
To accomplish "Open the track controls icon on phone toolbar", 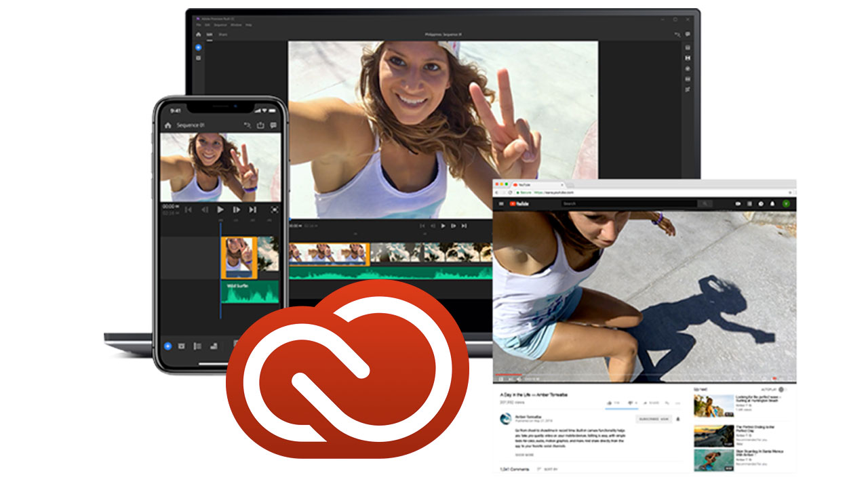I will coord(197,346).
